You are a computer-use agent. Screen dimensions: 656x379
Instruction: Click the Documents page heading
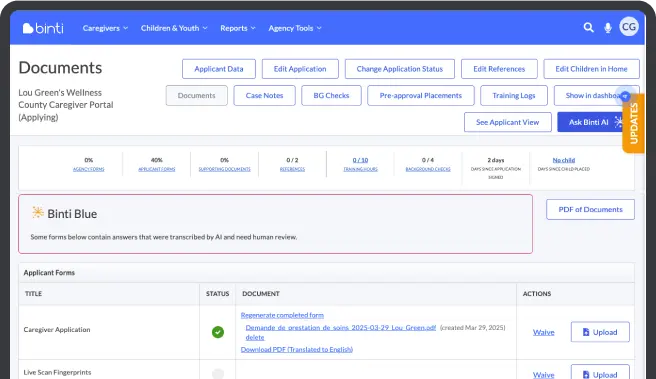tap(60, 68)
